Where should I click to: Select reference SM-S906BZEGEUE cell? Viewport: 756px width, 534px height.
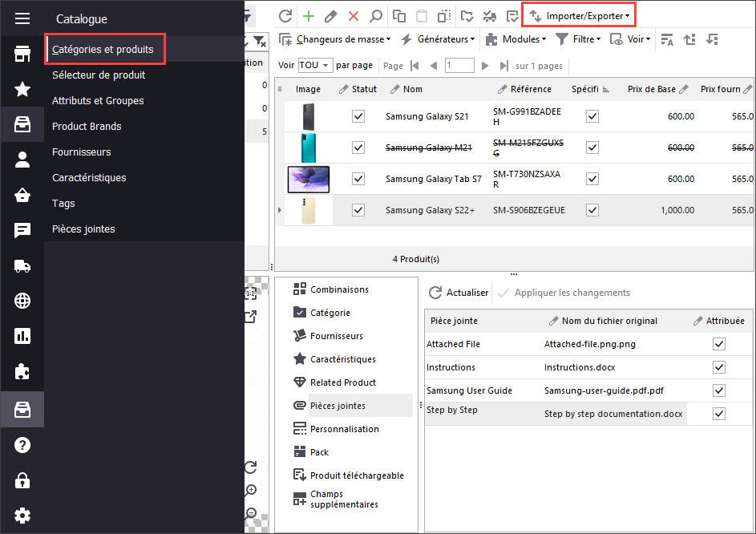(x=529, y=210)
